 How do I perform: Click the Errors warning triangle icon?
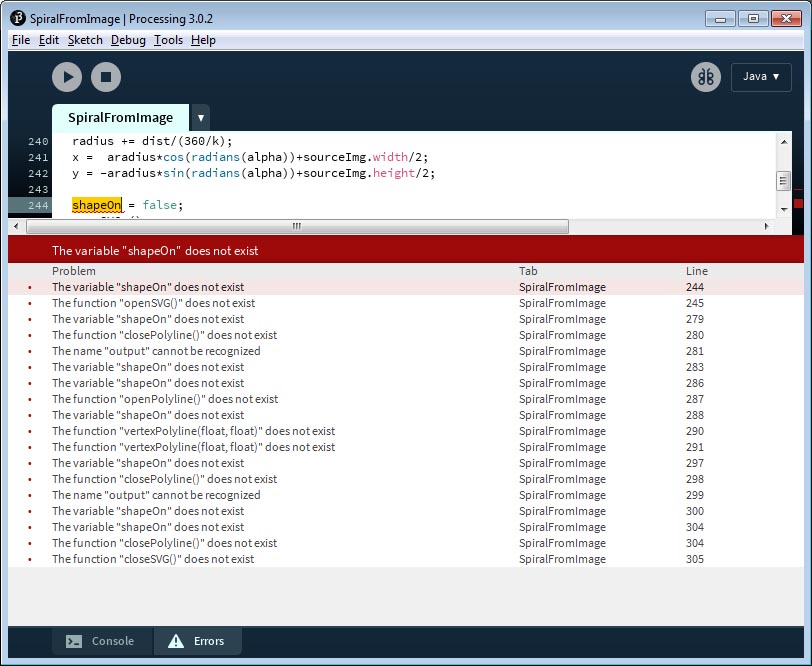pyautogui.click(x=176, y=641)
